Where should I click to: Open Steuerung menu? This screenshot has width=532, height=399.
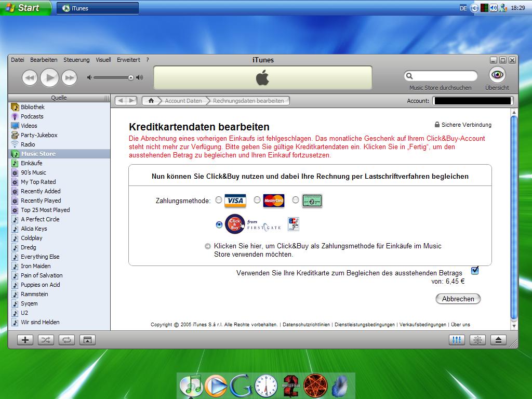tap(77, 60)
